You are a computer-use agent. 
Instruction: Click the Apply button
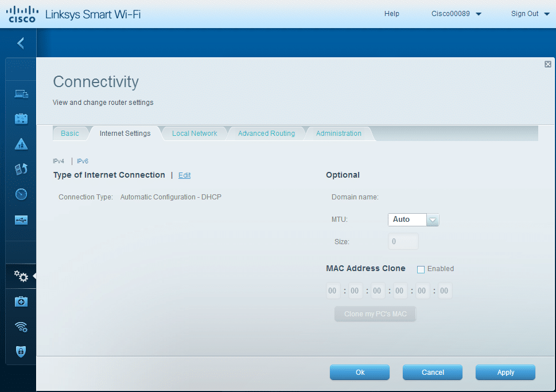click(x=506, y=372)
